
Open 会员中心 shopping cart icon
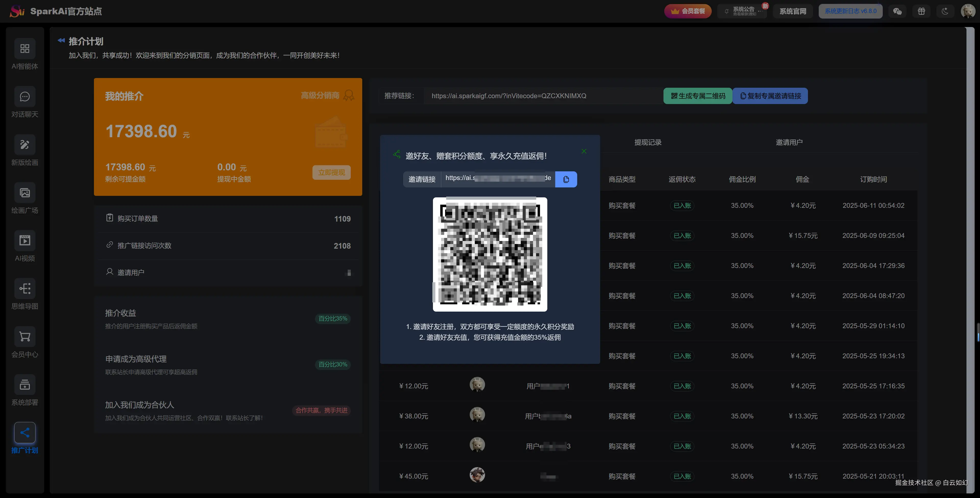click(x=25, y=336)
